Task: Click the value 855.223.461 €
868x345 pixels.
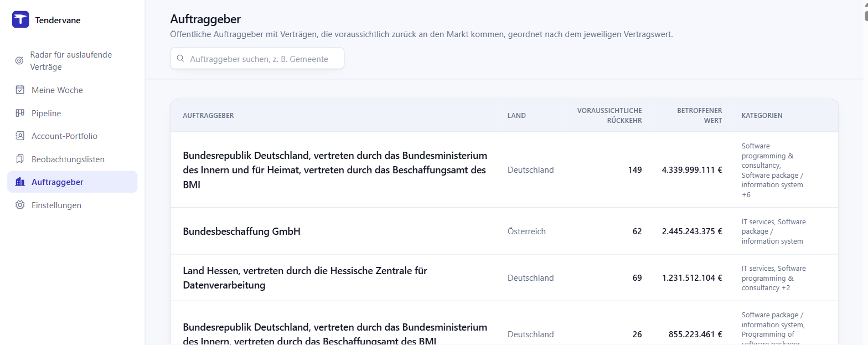Action: pos(695,334)
